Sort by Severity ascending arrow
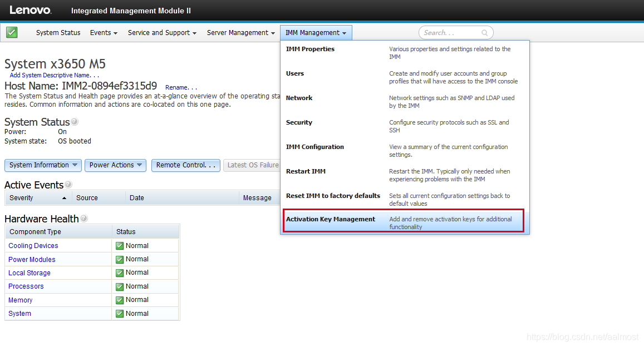This screenshot has width=644, height=347. pos(64,198)
